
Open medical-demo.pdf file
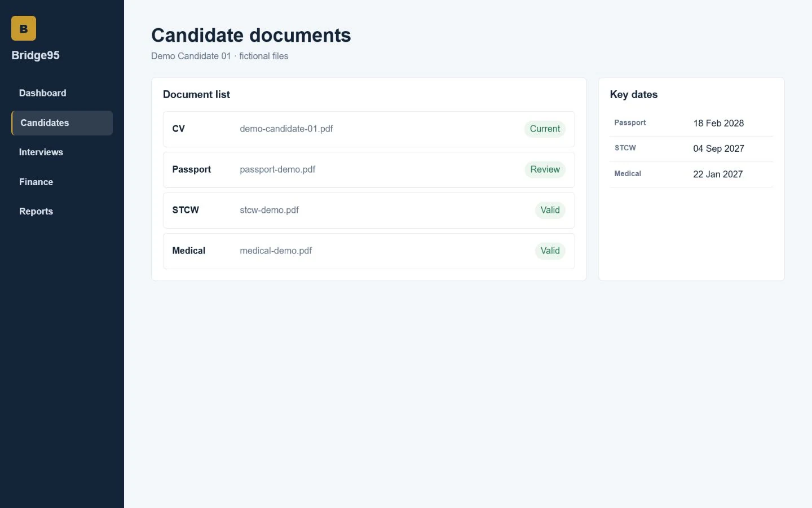[276, 251]
